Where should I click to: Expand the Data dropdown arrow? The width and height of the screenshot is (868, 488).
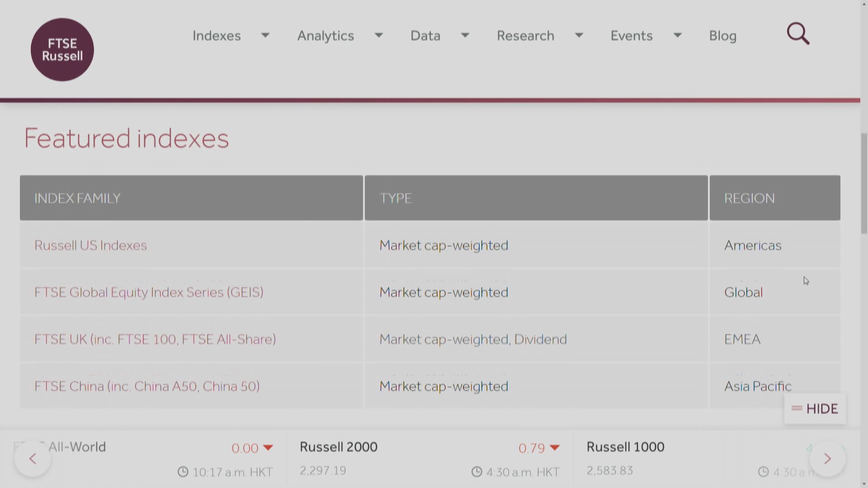tap(465, 35)
